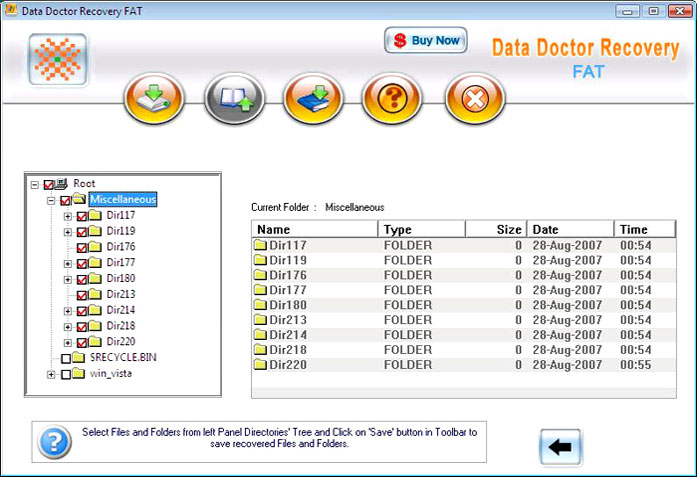Screen dimensions: 697x477
Task: Toggle the Dir220 checkbox in tree
Action: click(82, 343)
